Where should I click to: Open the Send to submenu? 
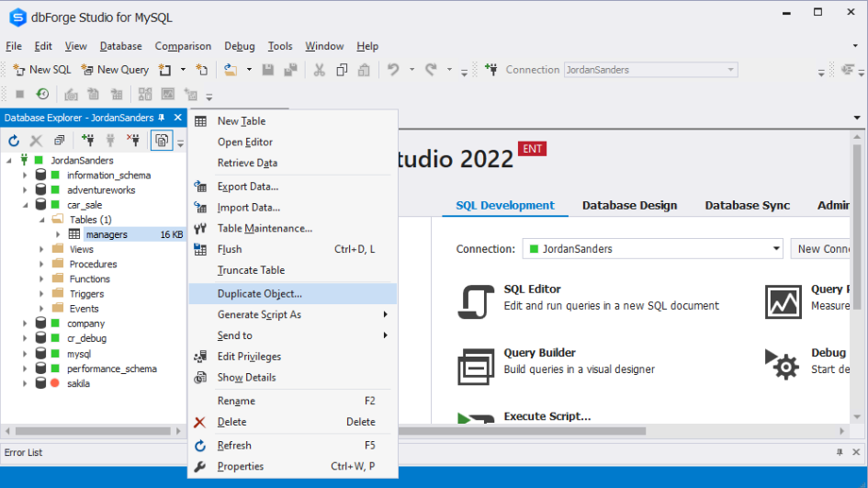[292, 335]
